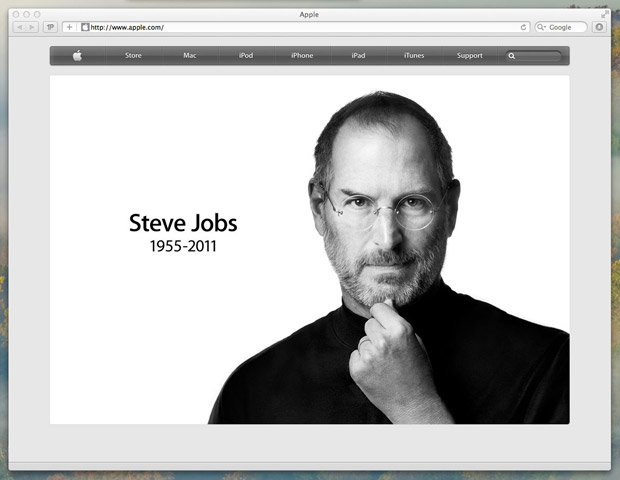Click the downloads button at toolbar right

click(600, 27)
